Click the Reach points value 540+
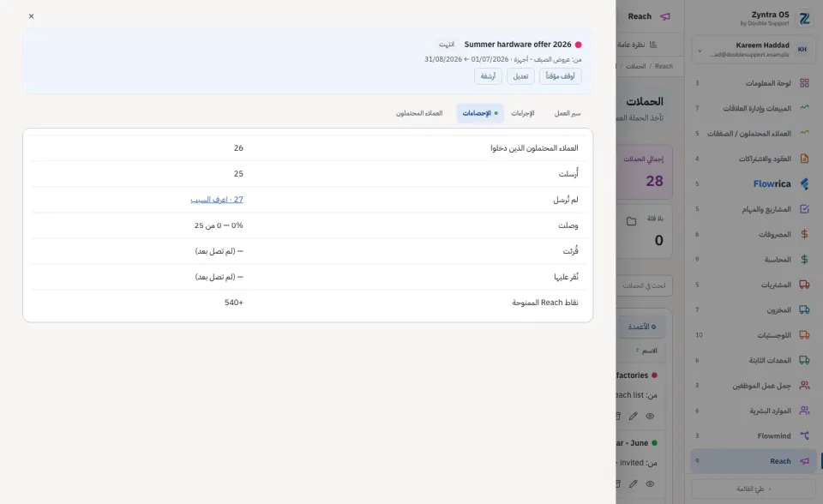This screenshot has height=504, width=823. (x=233, y=303)
